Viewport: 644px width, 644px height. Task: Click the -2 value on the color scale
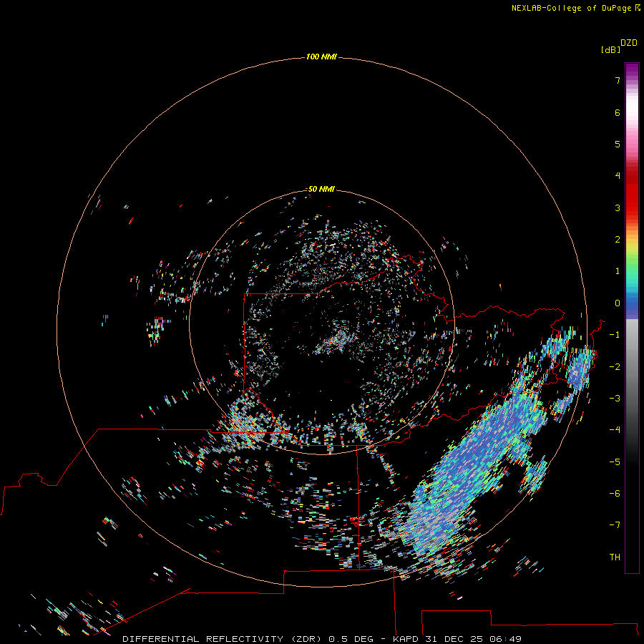click(x=615, y=367)
